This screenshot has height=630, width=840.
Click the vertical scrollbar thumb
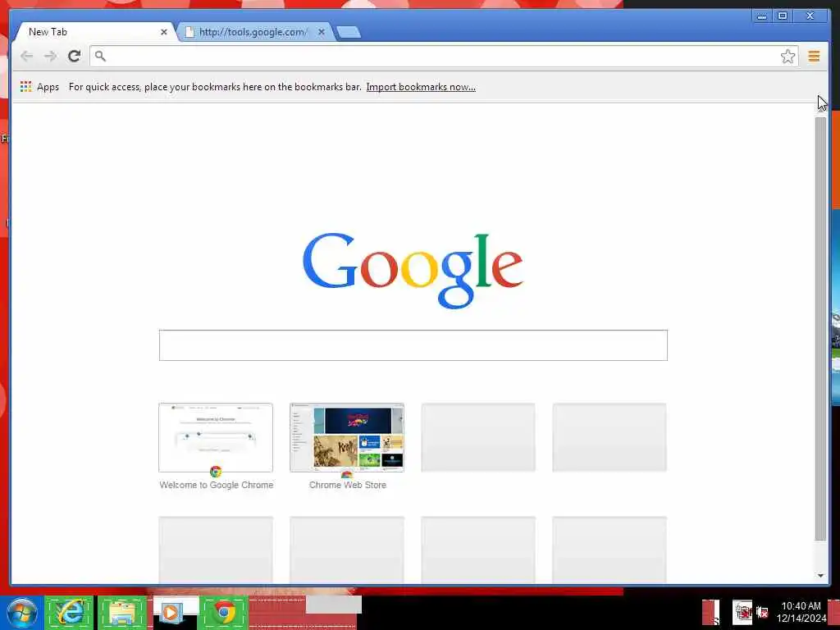pyautogui.click(x=820, y=329)
